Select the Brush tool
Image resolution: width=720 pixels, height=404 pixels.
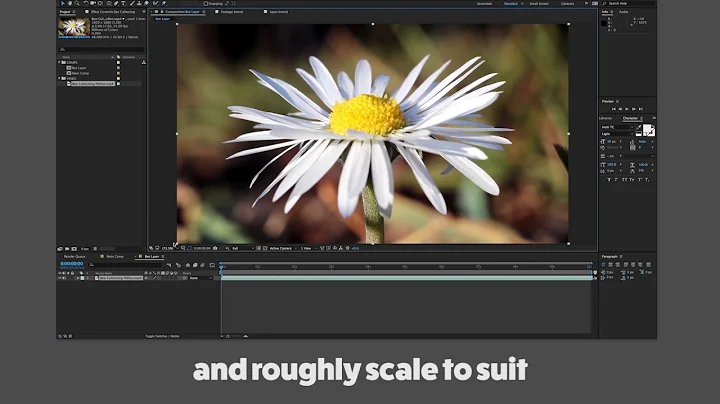132,3
